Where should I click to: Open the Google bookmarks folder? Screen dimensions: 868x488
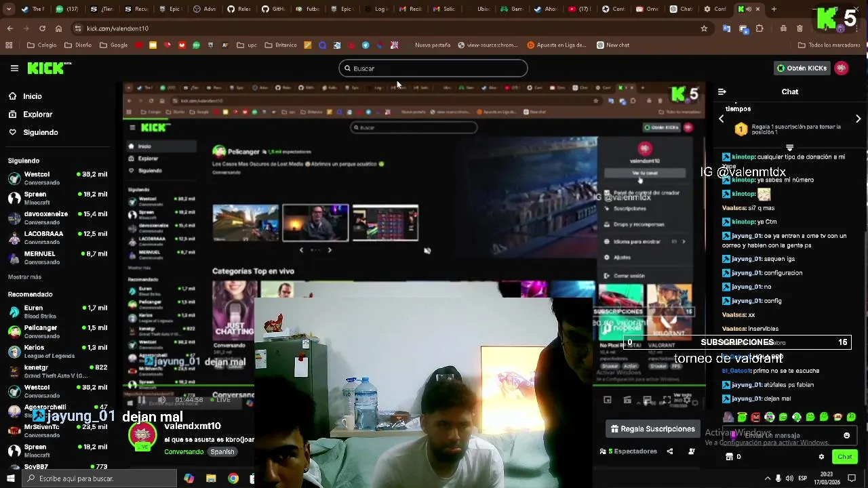pos(114,45)
